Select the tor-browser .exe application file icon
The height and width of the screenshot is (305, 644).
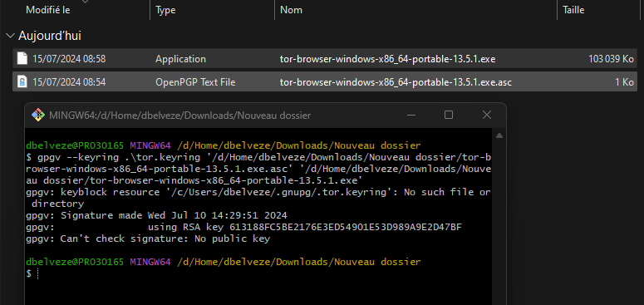click(22, 59)
